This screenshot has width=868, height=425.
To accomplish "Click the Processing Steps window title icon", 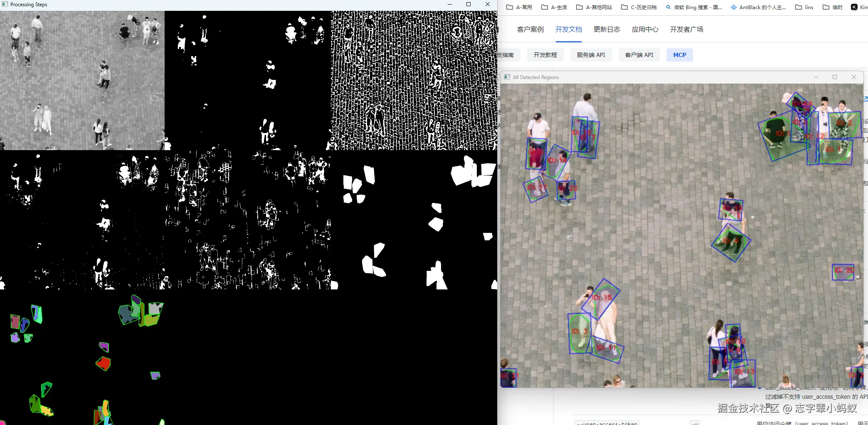I will click(x=5, y=4).
